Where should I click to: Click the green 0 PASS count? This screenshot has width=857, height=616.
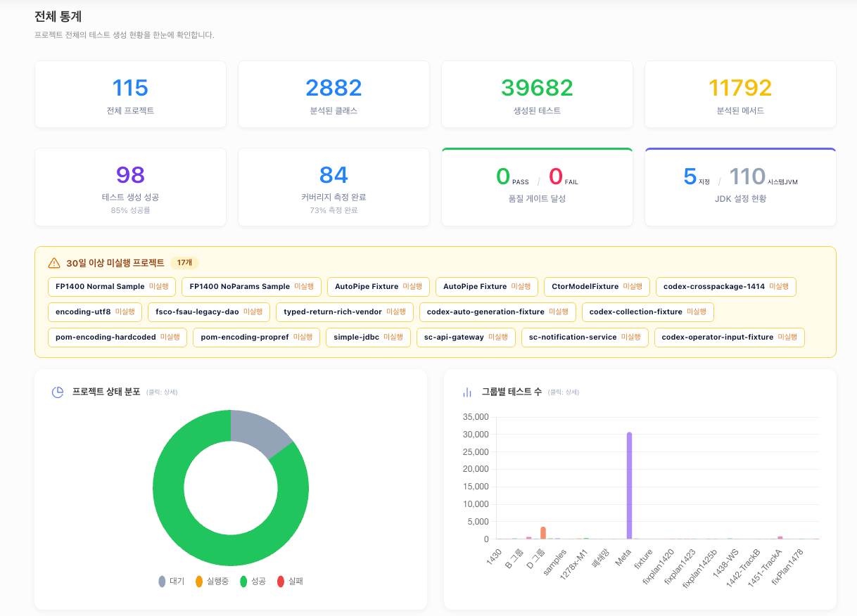[512, 177]
